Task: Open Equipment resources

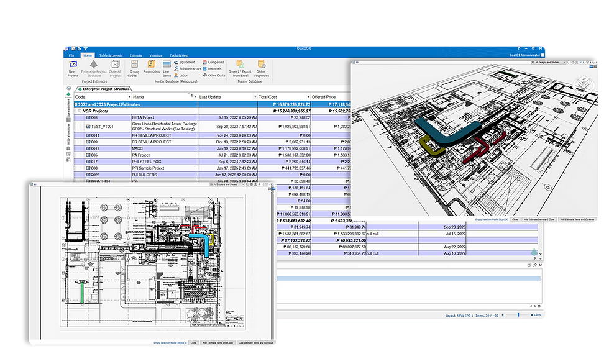Action: coord(185,62)
